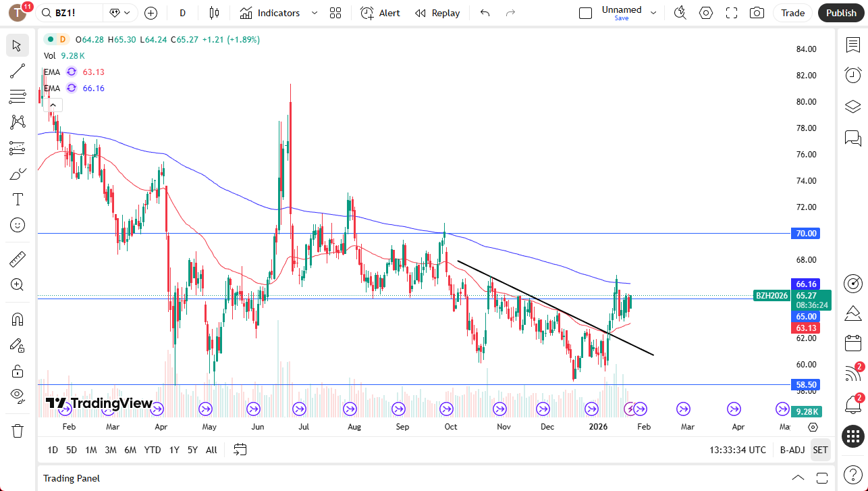Open the Fibonacci retracement tools

pyautogui.click(x=18, y=97)
